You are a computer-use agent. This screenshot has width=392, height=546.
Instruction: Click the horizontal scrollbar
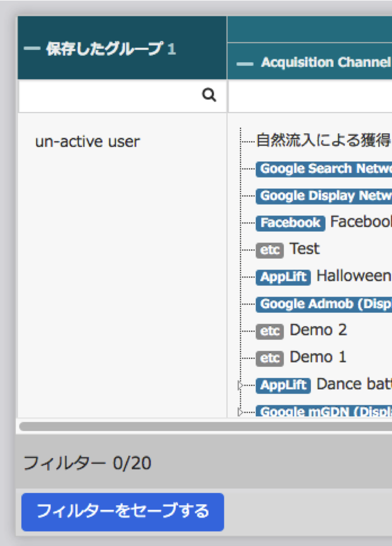(205, 426)
